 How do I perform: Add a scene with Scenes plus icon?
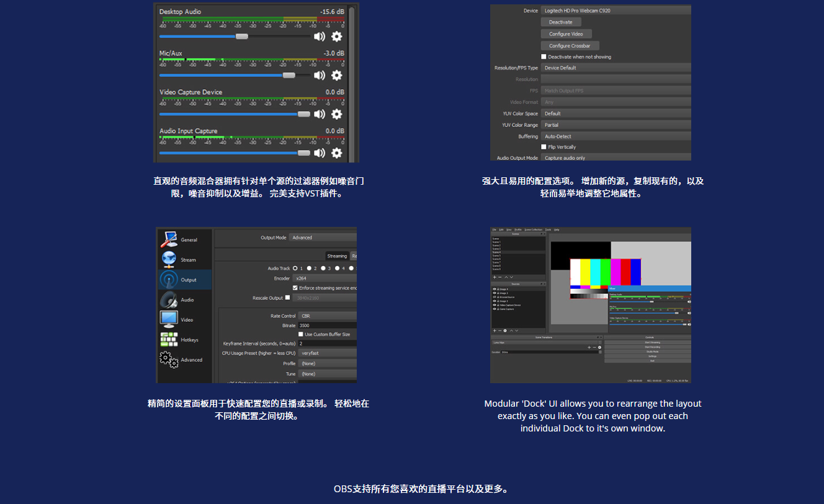click(495, 277)
